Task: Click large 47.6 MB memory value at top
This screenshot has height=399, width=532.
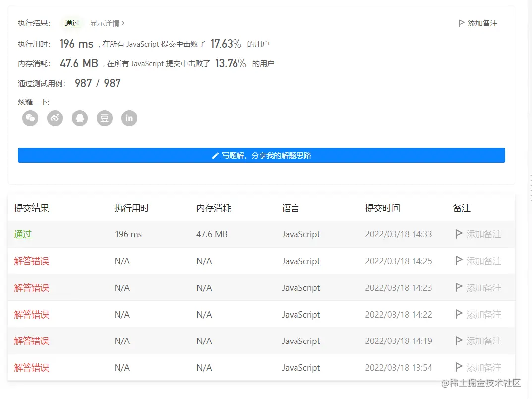Action: click(79, 63)
